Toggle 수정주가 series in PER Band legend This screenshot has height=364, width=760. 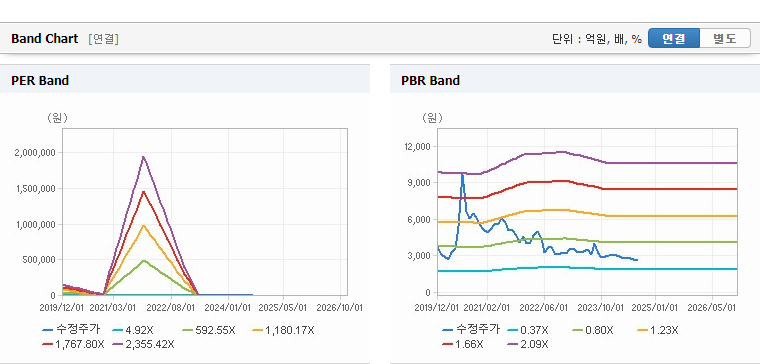pyautogui.click(x=71, y=331)
